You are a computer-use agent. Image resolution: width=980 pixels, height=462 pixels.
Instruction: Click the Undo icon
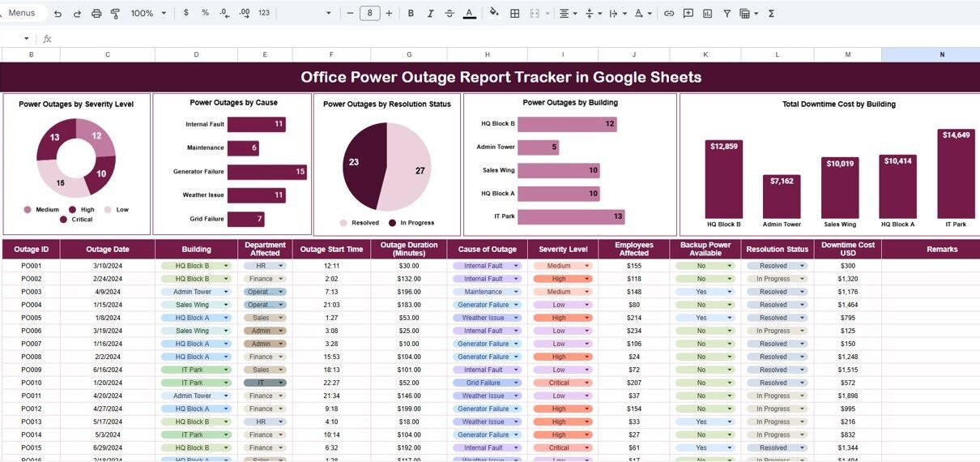[58, 13]
